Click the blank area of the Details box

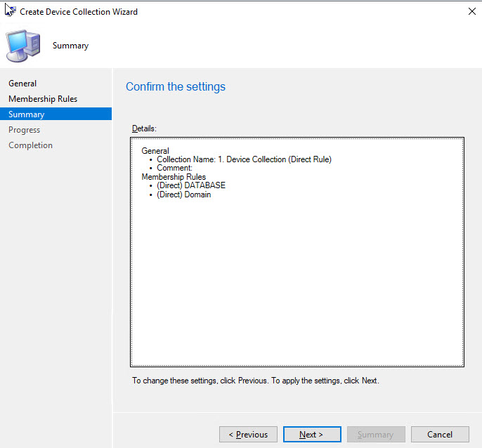coord(297,281)
